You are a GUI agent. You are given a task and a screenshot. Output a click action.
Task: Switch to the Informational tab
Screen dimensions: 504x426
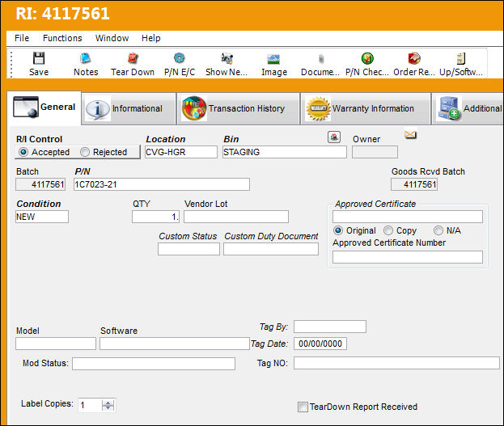(129, 108)
